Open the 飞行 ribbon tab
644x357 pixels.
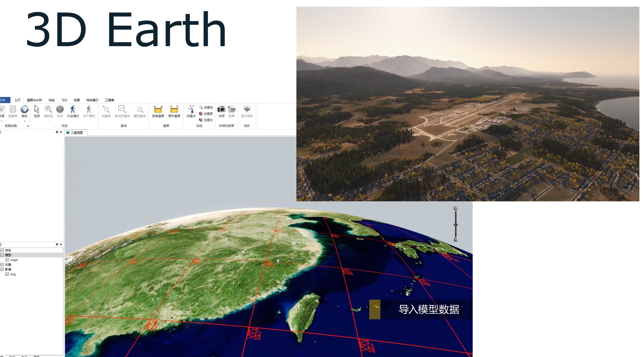click(x=64, y=100)
